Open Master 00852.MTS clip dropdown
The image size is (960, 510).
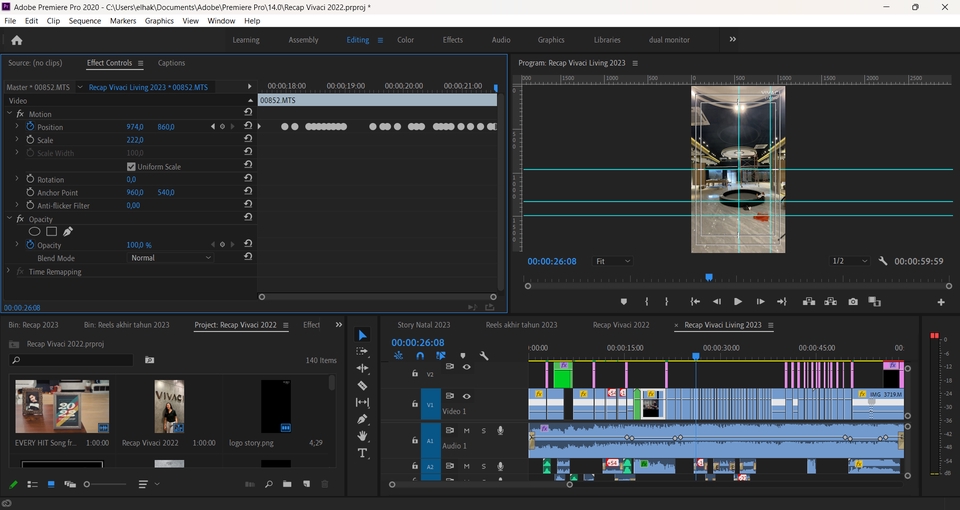coord(80,87)
